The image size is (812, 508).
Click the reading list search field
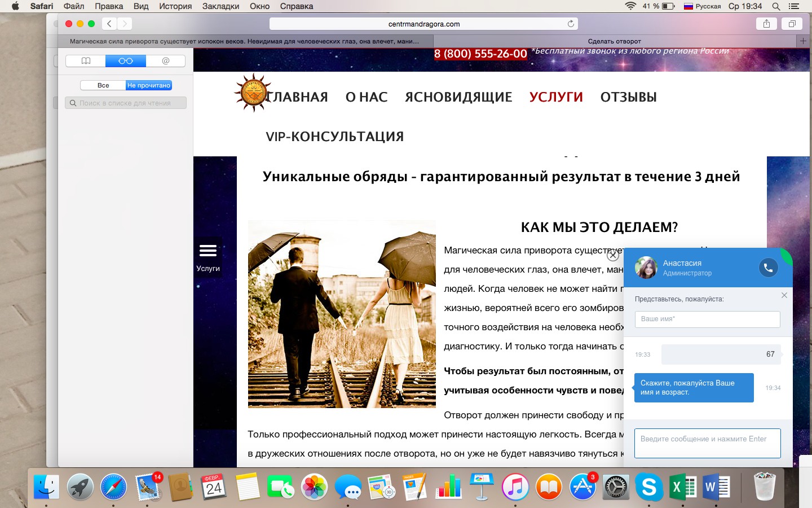[126, 103]
